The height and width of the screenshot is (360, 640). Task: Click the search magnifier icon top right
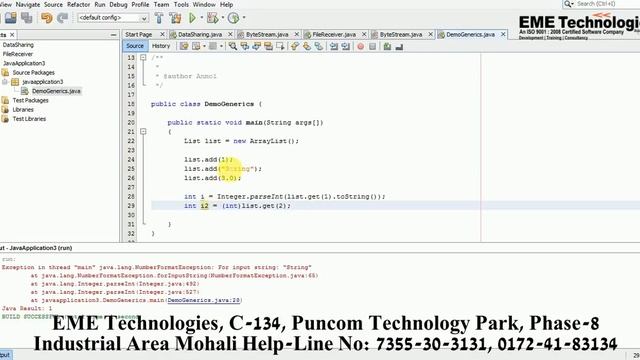567,4
